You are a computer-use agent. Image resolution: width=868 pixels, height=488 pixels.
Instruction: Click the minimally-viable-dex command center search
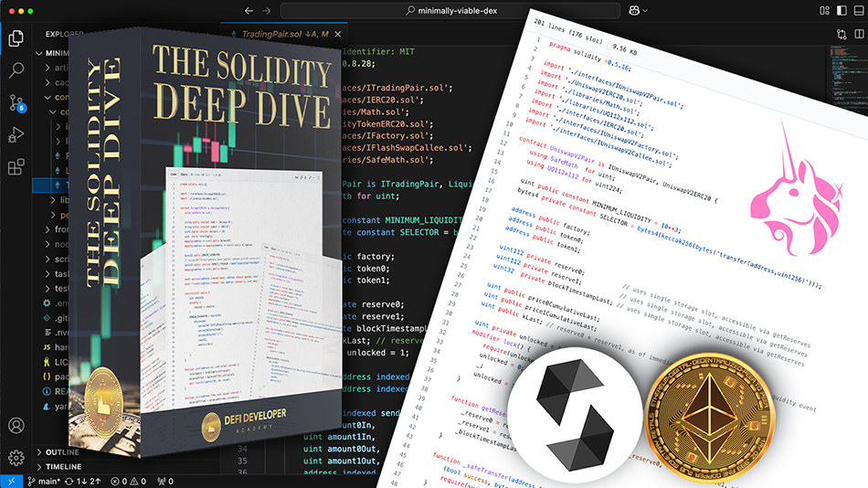click(x=450, y=11)
